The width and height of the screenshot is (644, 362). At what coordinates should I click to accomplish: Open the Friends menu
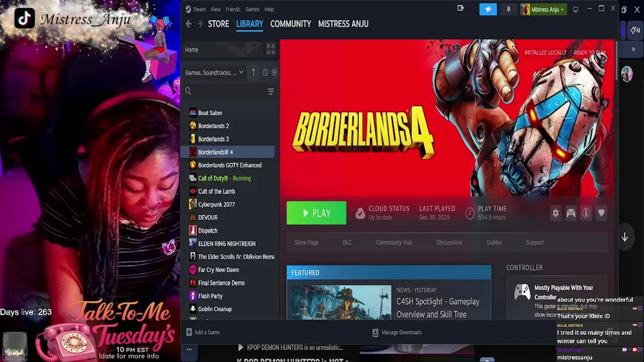[233, 9]
